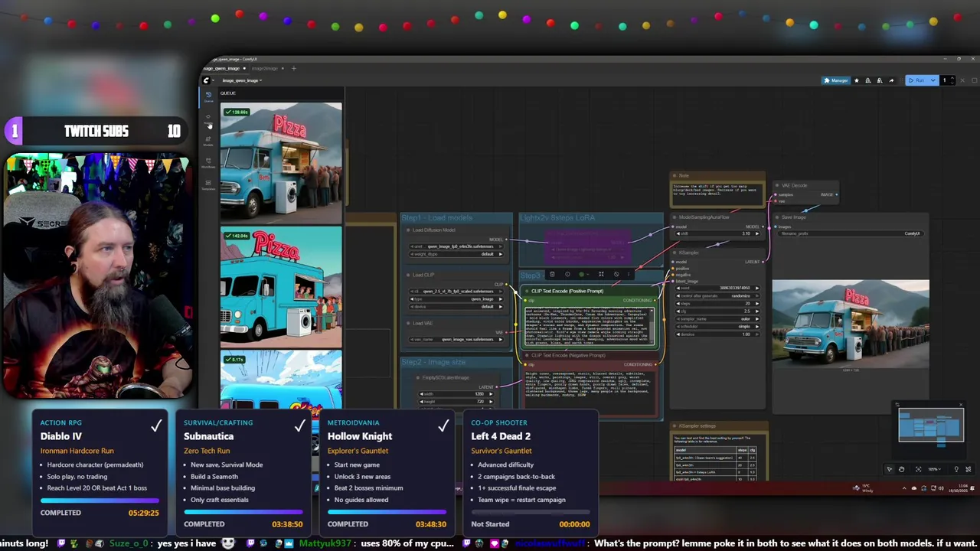Open the Templates sidebar panel
This screenshot has height=551, width=980.
click(x=208, y=185)
